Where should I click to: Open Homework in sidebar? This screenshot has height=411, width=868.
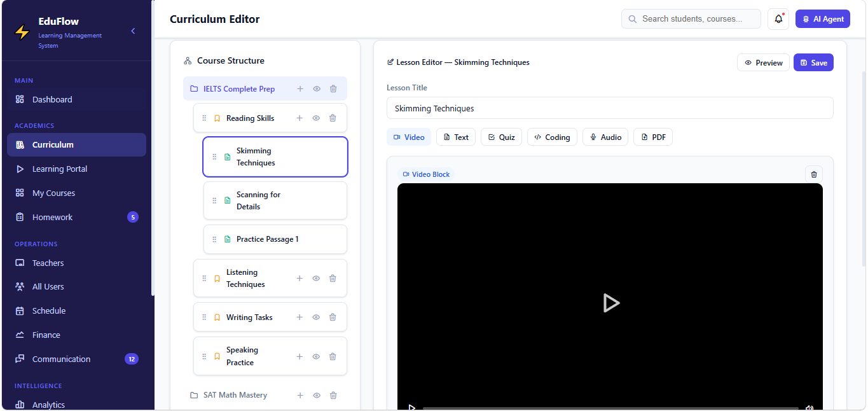[x=76, y=217]
